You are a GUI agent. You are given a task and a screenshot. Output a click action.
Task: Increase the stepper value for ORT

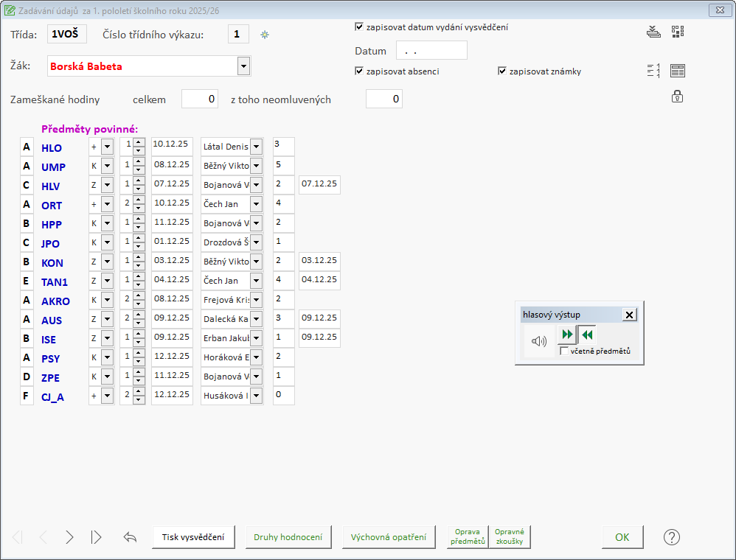coord(139,200)
